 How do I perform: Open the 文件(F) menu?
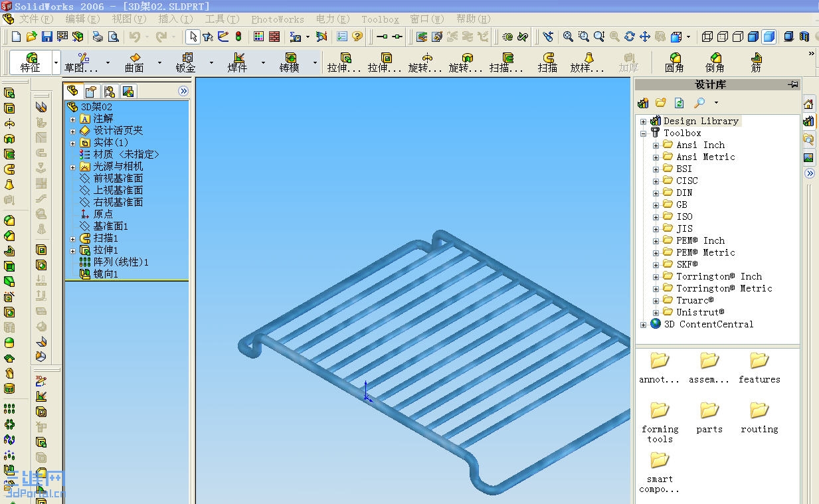click(x=37, y=19)
